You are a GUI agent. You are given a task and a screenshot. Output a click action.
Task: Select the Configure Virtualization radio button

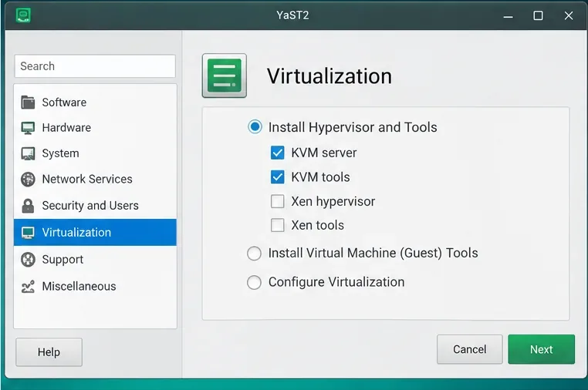tap(254, 282)
